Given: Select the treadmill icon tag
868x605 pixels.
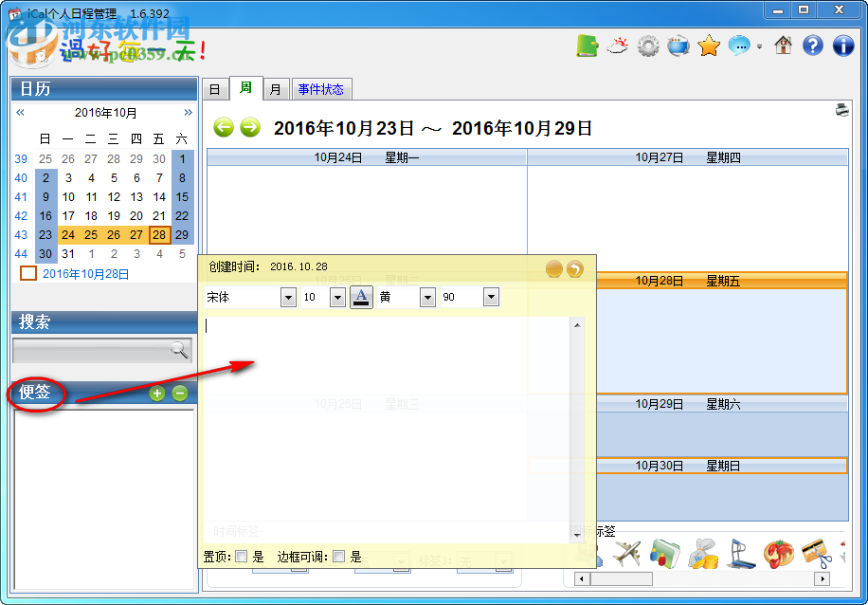Looking at the screenshot, I should point(740,553).
